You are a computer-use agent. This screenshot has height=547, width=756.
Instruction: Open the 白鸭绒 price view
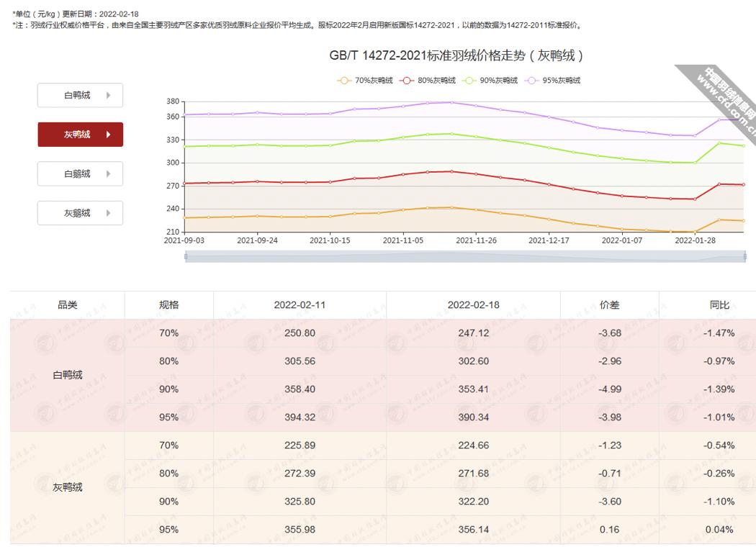coord(79,95)
